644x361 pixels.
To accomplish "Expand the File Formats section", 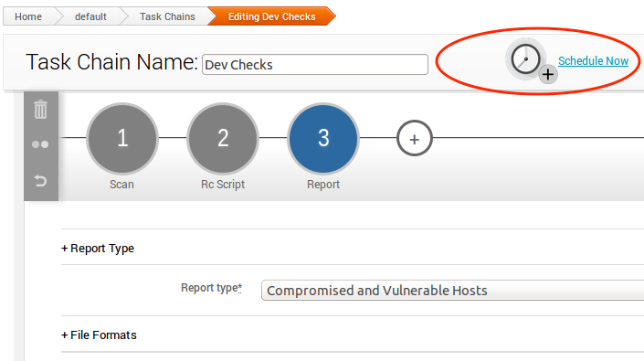I will pyautogui.click(x=99, y=334).
